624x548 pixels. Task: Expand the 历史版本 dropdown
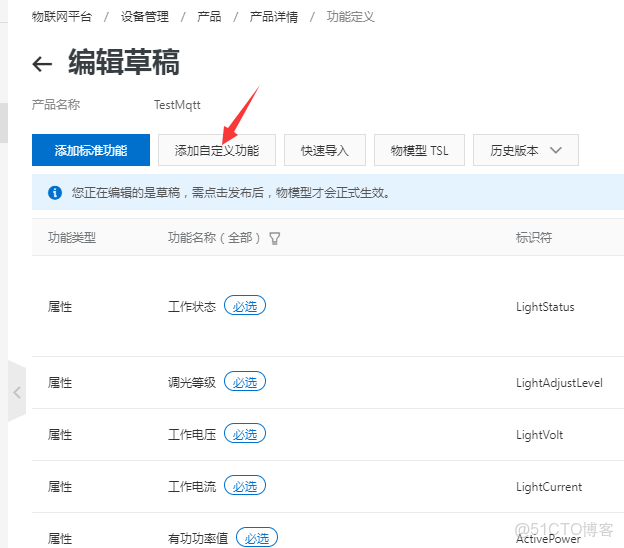tap(526, 150)
